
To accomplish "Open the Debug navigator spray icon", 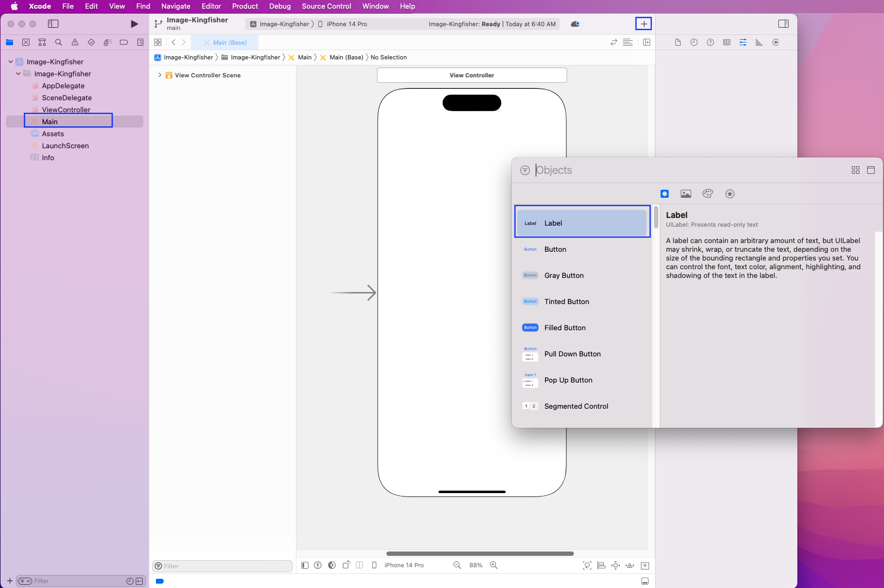I will (x=107, y=43).
